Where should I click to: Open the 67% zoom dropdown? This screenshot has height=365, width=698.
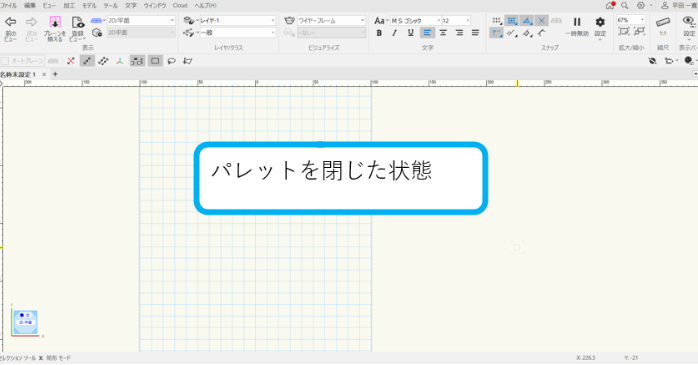(x=631, y=20)
